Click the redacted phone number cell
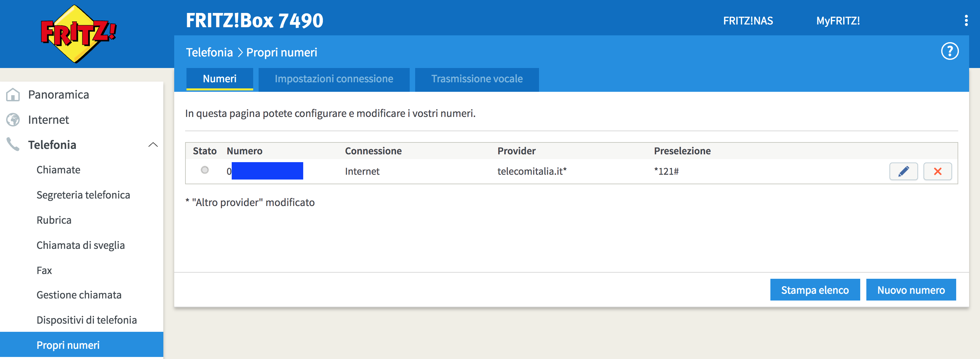The image size is (980, 359). (265, 171)
